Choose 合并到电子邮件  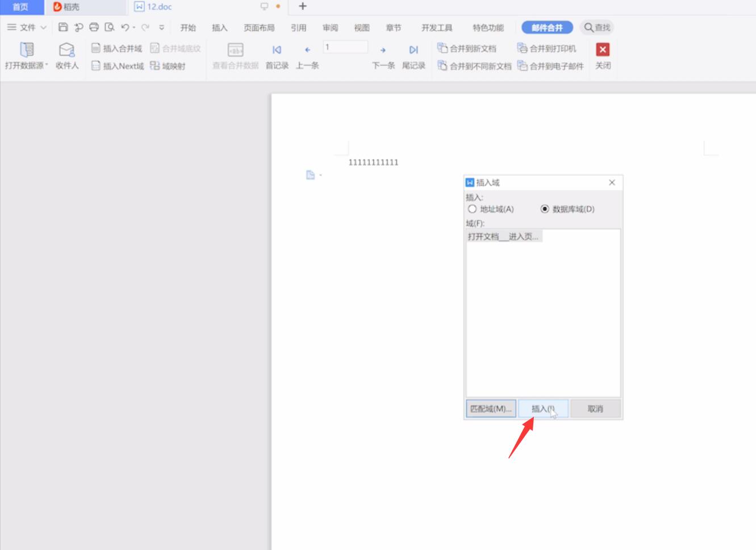tap(550, 66)
